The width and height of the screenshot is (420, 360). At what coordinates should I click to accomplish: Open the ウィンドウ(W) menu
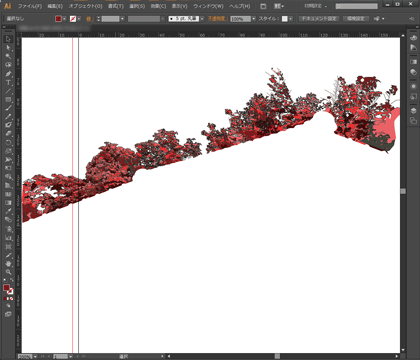(x=208, y=6)
